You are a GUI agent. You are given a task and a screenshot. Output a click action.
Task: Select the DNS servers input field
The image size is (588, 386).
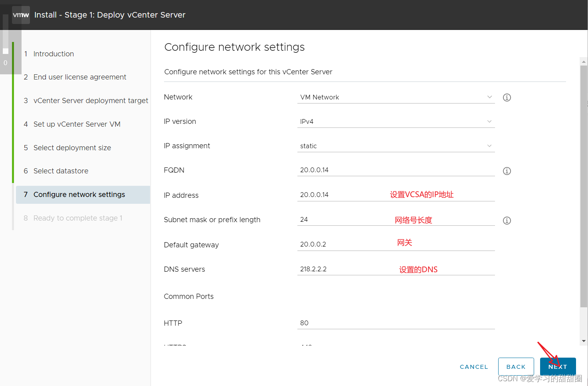(396, 269)
